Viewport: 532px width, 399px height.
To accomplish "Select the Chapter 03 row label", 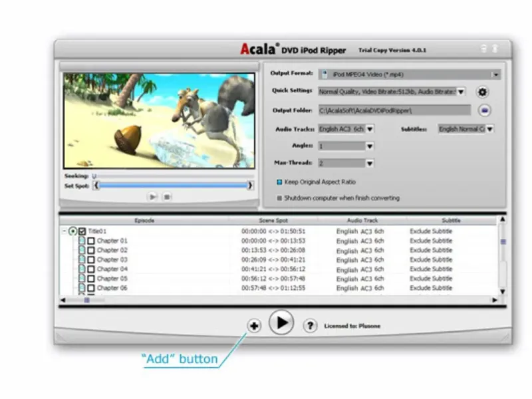I will pyautogui.click(x=112, y=260).
